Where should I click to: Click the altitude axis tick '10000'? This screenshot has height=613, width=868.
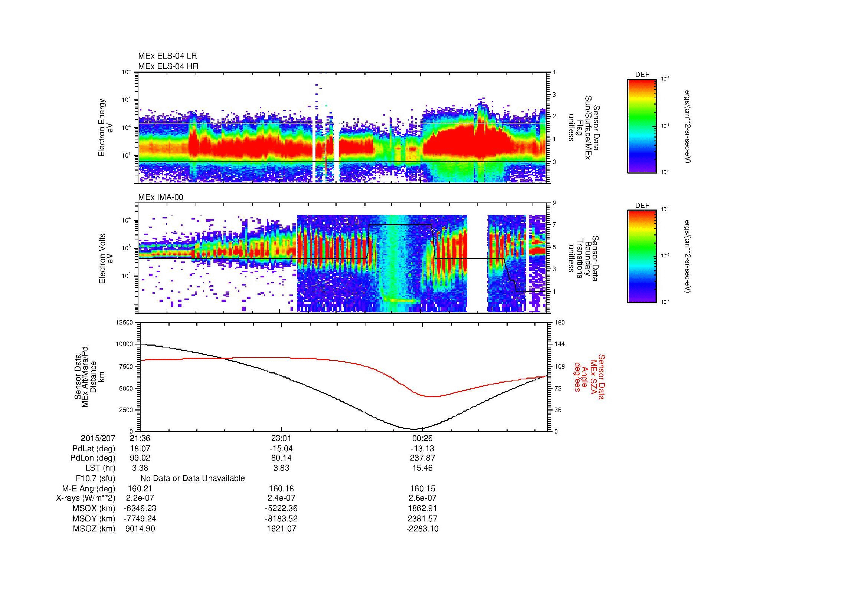coord(125,344)
